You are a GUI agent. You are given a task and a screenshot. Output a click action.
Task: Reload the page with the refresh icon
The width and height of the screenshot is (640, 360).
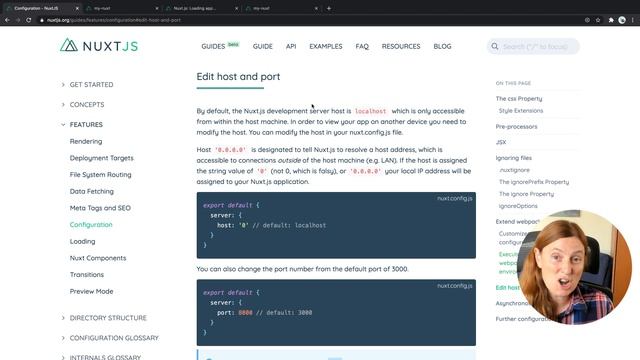29,20
